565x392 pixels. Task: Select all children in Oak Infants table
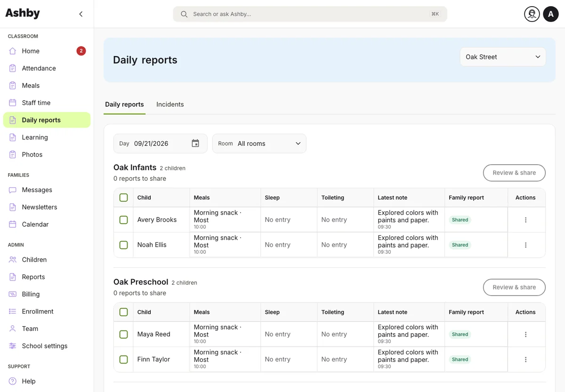point(123,198)
